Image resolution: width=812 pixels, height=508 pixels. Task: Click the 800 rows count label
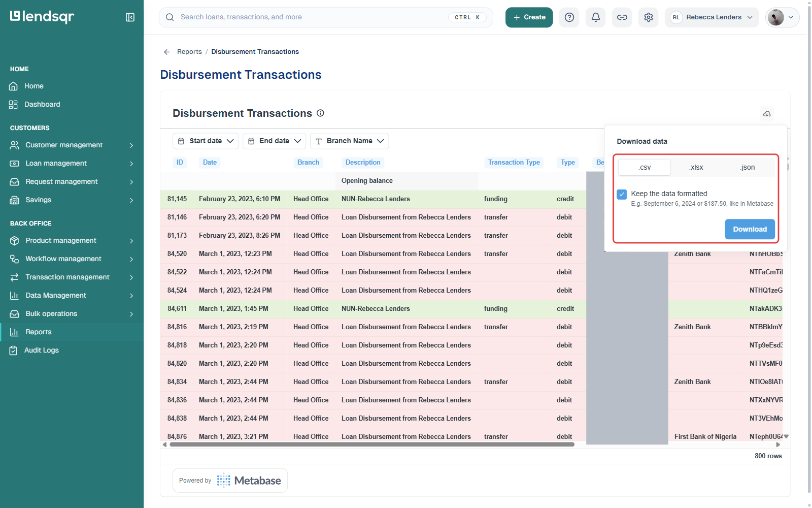click(768, 456)
